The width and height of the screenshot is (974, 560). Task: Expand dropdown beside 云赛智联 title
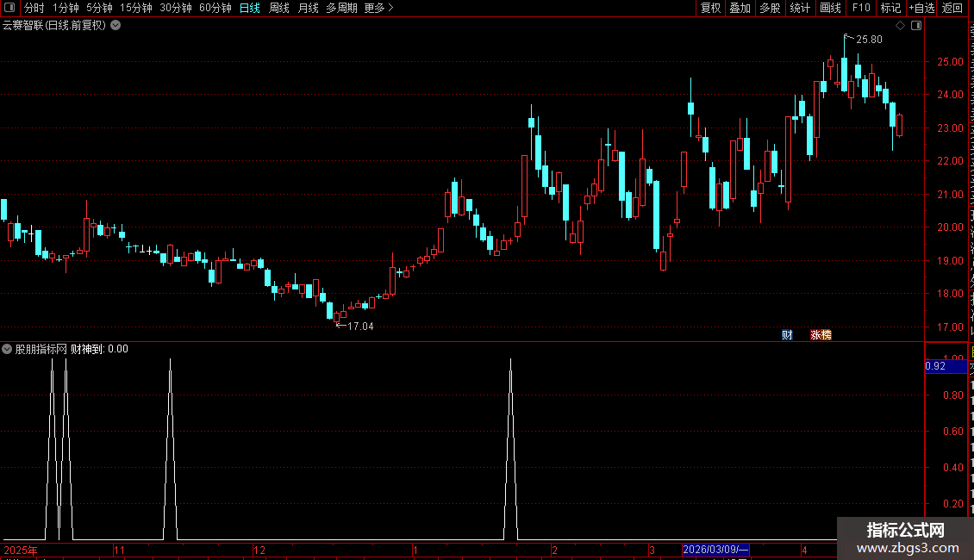click(x=116, y=26)
